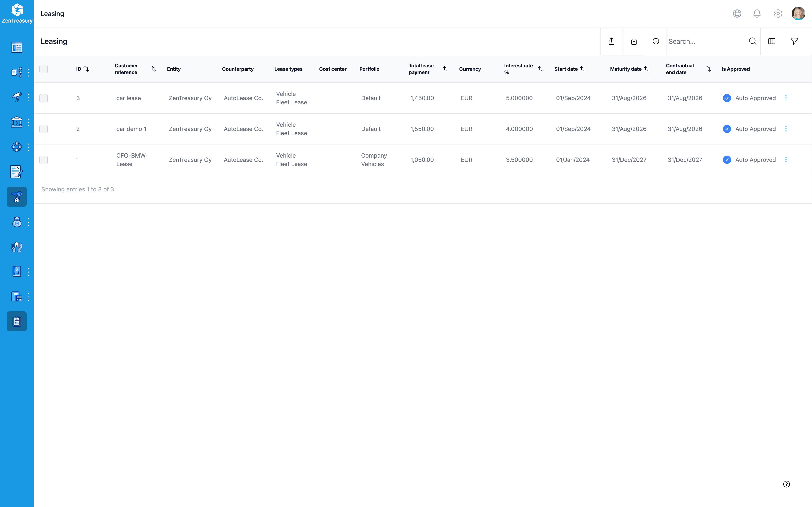This screenshot has height=507, width=812.
Task: Select the checkbox beside CFO-BMW-Lease
Action: pos(44,160)
